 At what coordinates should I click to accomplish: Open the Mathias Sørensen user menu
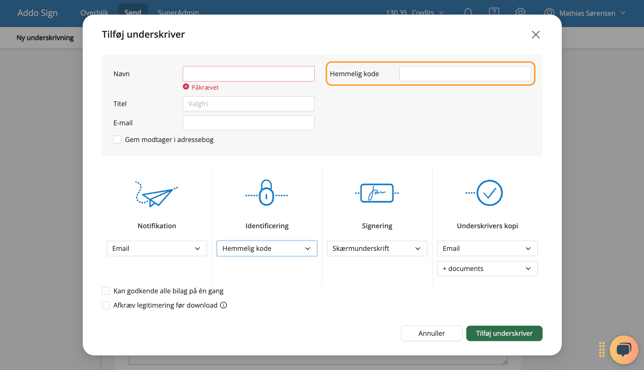(585, 13)
